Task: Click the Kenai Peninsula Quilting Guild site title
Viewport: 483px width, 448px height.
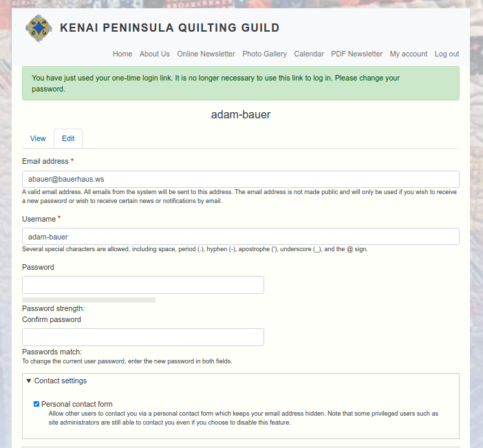Action: 169,28
